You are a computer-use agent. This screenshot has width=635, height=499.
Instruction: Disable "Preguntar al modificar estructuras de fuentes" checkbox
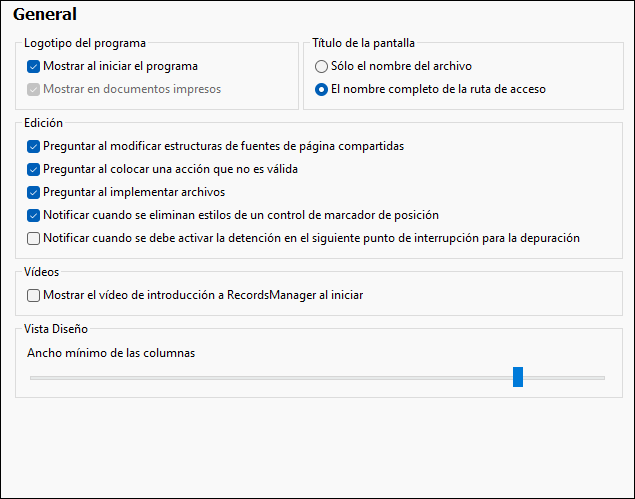[x=34, y=146]
